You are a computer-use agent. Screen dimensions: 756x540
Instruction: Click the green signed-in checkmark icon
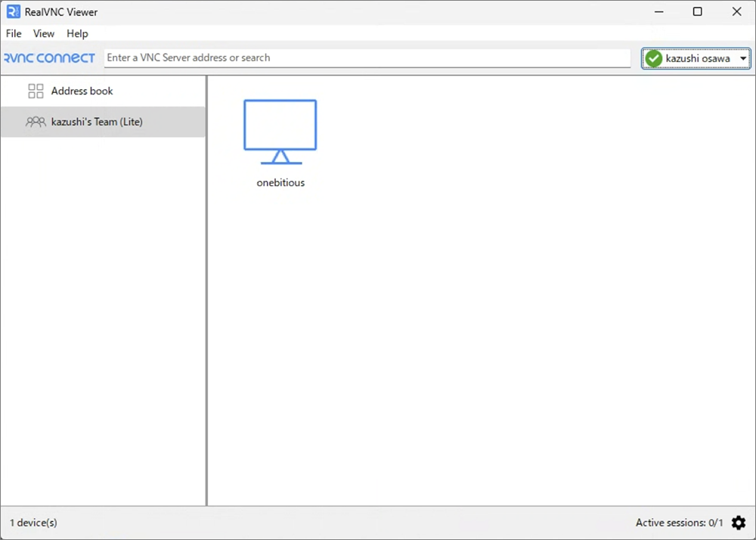654,58
